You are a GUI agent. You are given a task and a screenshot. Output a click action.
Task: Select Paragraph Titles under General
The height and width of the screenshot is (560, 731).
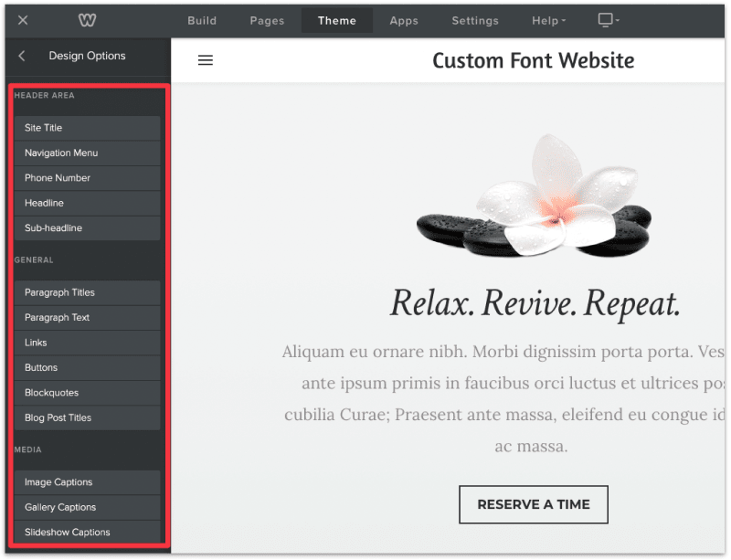[x=87, y=292]
